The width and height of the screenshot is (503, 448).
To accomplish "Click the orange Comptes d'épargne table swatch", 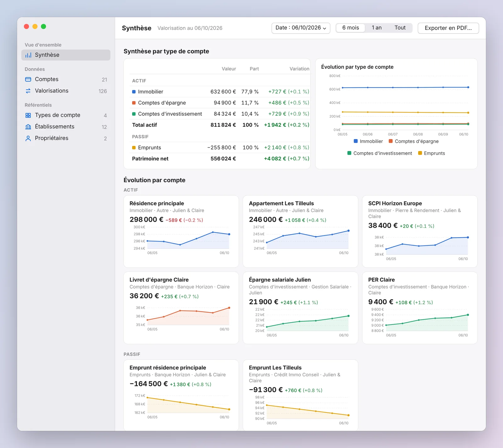I will coord(134,103).
